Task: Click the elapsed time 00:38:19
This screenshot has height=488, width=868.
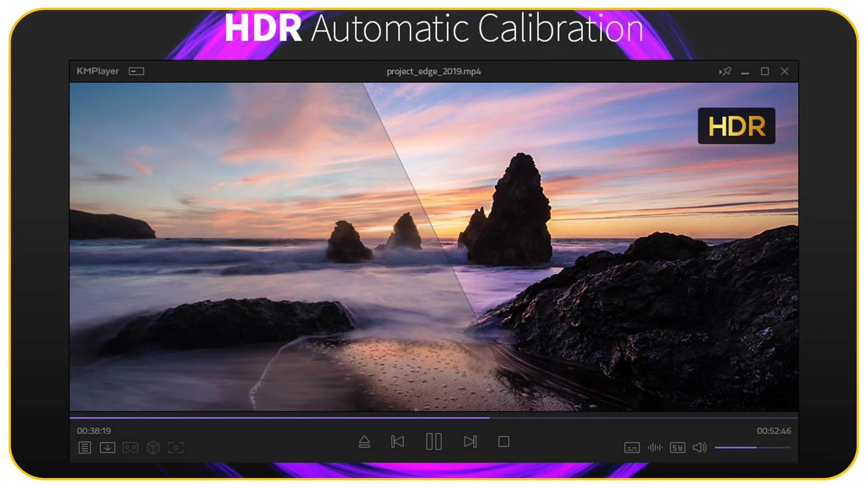Action: 94,431
